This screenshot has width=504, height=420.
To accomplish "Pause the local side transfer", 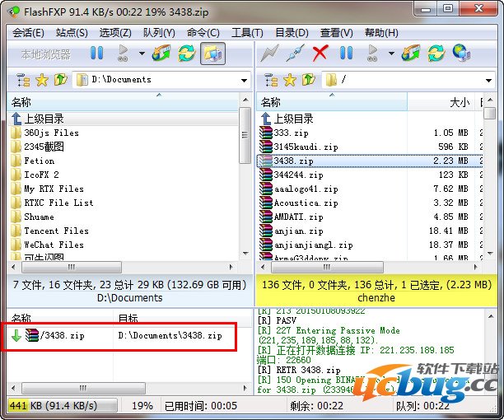I will [x=96, y=54].
